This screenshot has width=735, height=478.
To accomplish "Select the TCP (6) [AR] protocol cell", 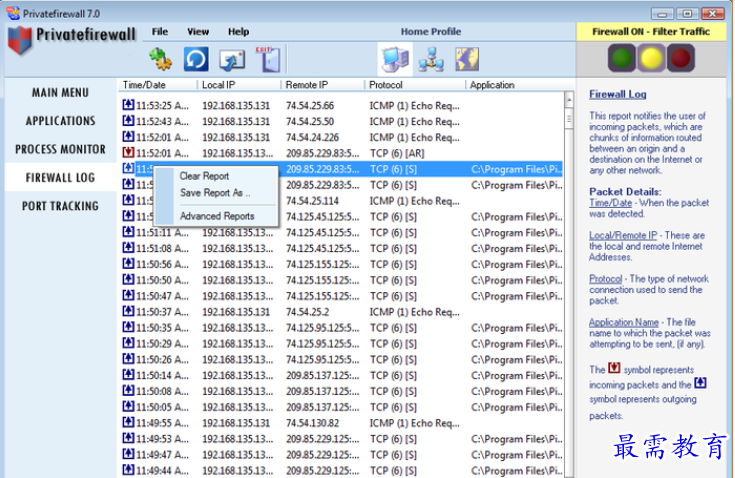I will 397,154.
